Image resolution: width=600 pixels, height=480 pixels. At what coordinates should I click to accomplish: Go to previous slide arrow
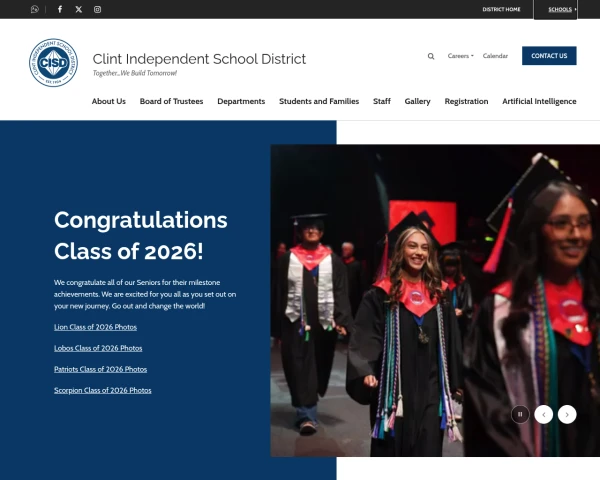point(543,414)
